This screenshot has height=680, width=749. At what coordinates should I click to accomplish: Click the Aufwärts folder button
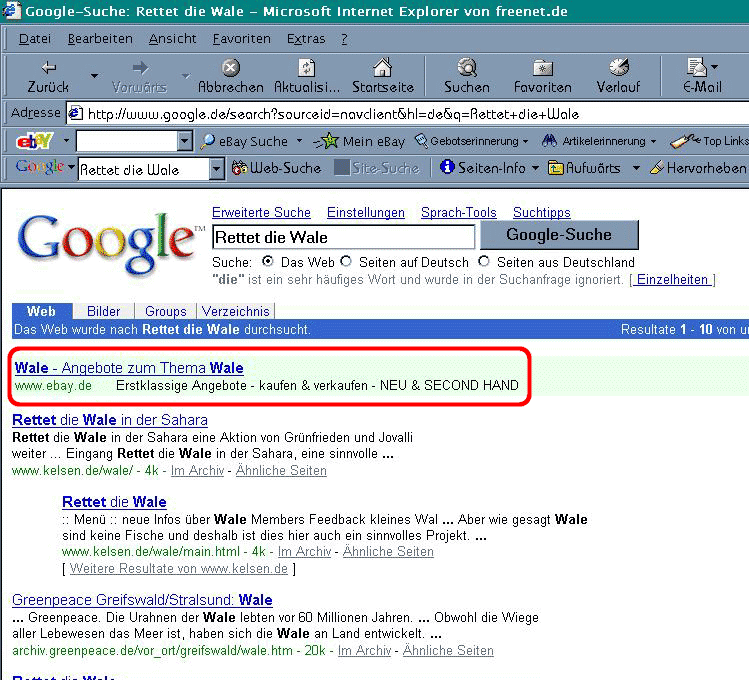(584, 168)
